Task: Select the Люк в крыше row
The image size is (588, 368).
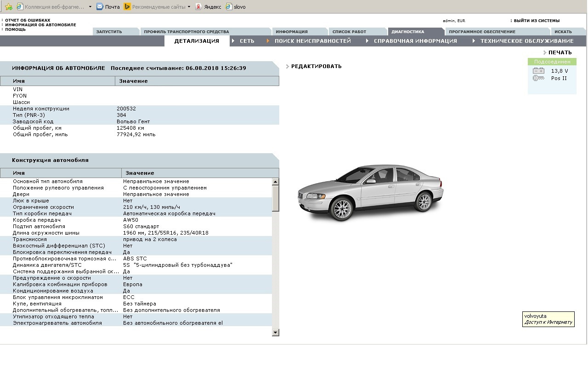Action: 136,201
